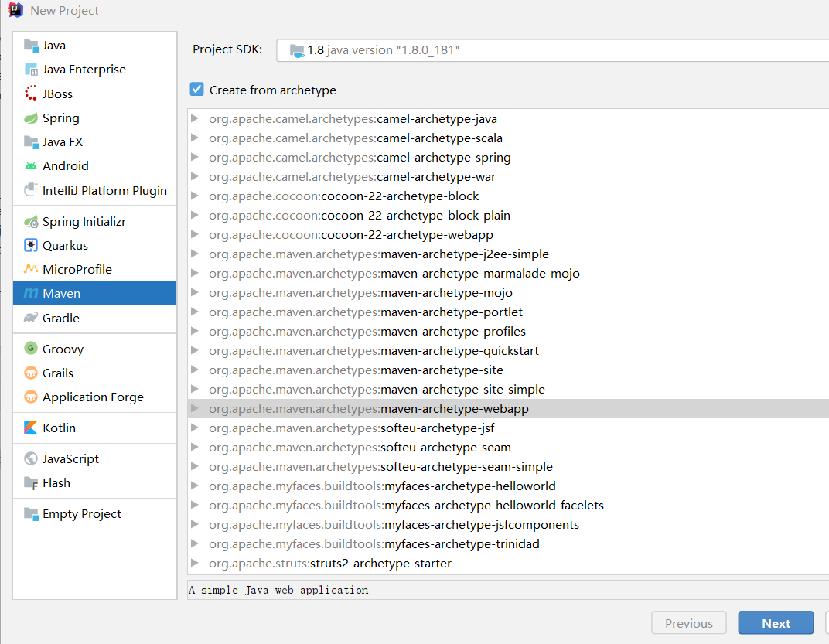This screenshot has width=829, height=644.
Task: Click the red JBoss icon
Action: [31, 94]
